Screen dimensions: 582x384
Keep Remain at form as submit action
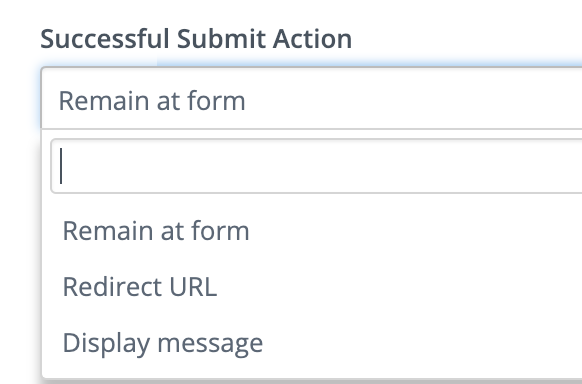coord(312,230)
